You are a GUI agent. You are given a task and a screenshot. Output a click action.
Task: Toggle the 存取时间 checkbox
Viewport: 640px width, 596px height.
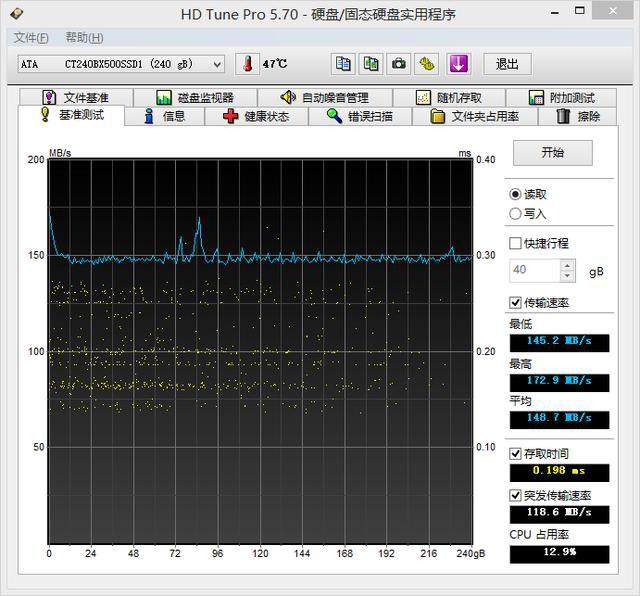(x=516, y=454)
